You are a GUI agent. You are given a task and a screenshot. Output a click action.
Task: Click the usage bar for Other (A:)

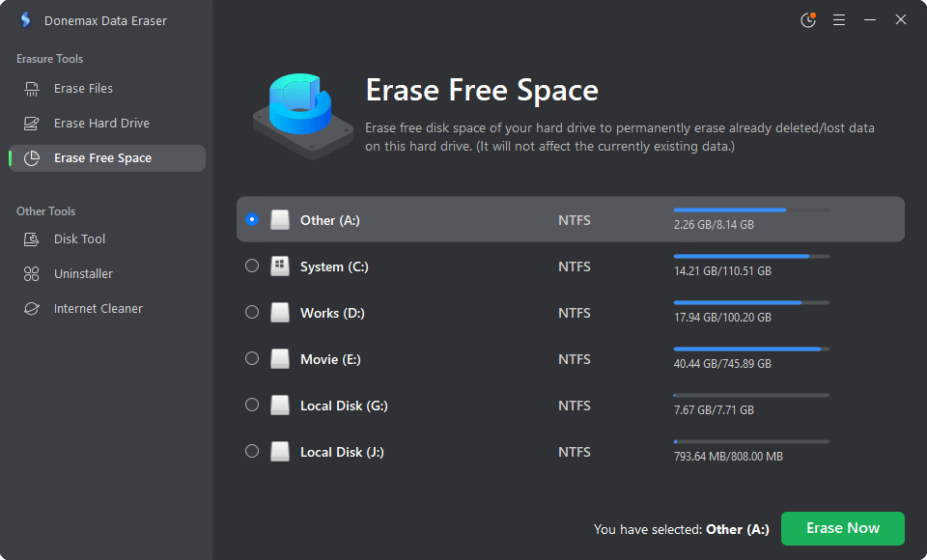(x=751, y=210)
